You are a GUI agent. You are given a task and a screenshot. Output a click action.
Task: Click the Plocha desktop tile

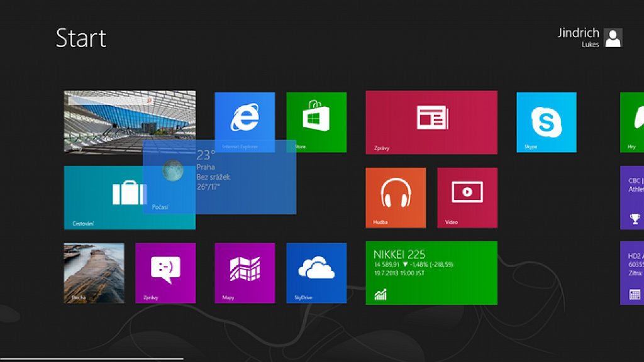[94, 273]
